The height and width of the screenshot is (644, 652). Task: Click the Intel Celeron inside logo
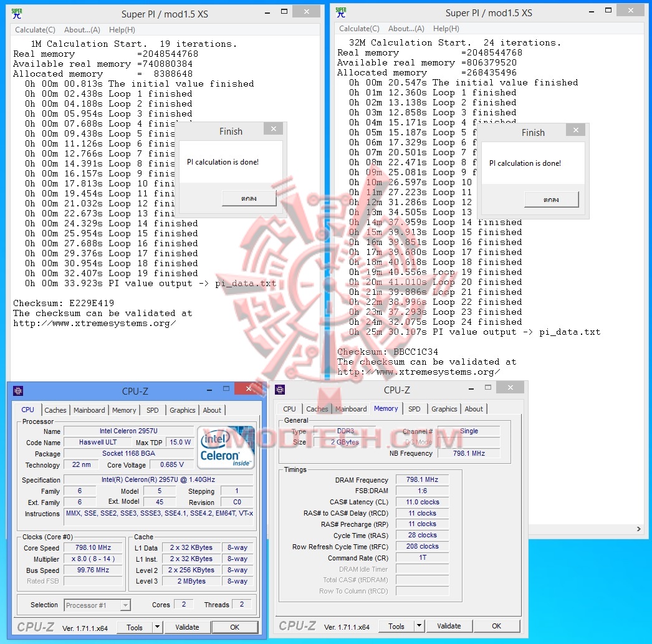(226, 448)
